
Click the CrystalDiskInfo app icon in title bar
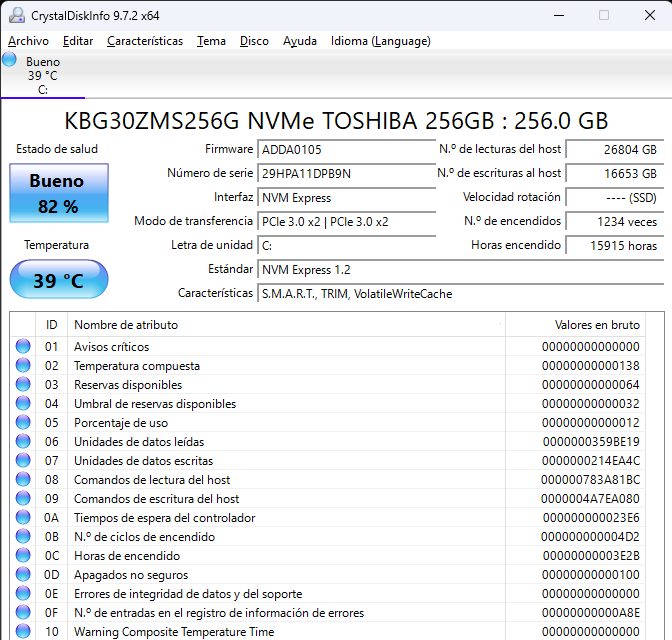click(15, 15)
